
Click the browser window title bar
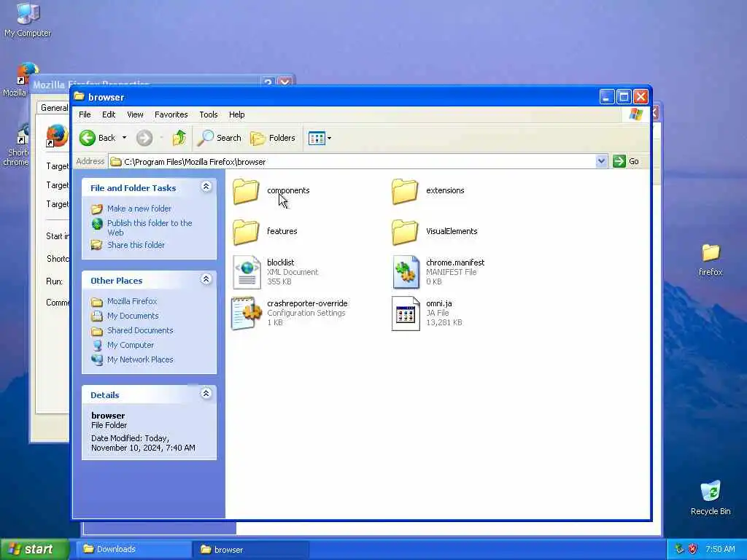333,97
